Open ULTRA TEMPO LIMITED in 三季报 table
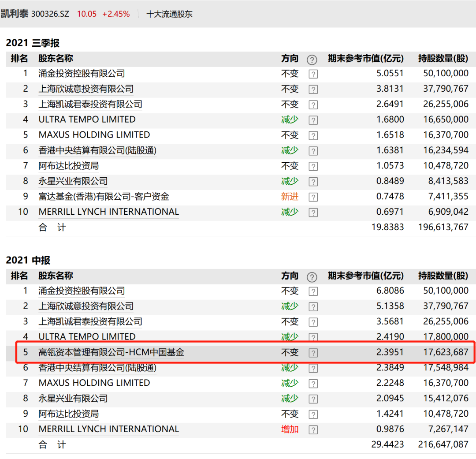The height and width of the screenshot is (459, 476). pyautogui.click(x=87, y=119)
